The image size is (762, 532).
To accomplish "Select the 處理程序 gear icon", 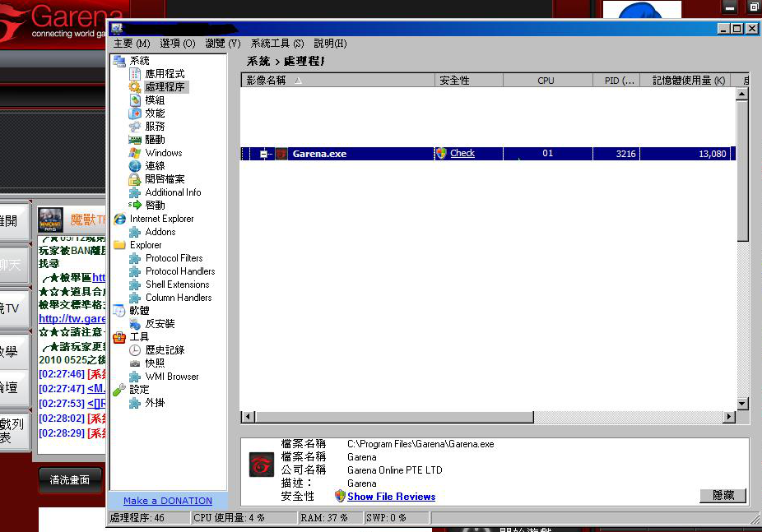I will [135, 87].
